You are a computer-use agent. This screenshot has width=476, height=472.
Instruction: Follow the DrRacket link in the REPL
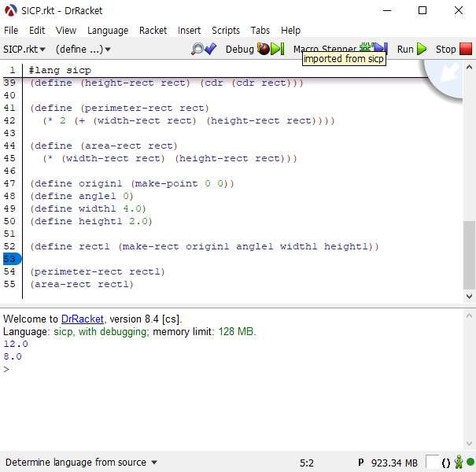tap(80, 319)
